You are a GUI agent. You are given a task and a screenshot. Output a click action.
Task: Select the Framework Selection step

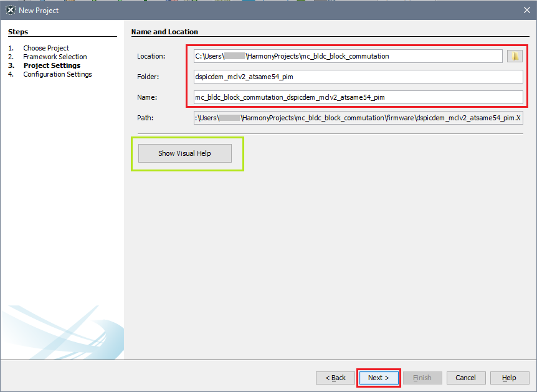(55, 57)
